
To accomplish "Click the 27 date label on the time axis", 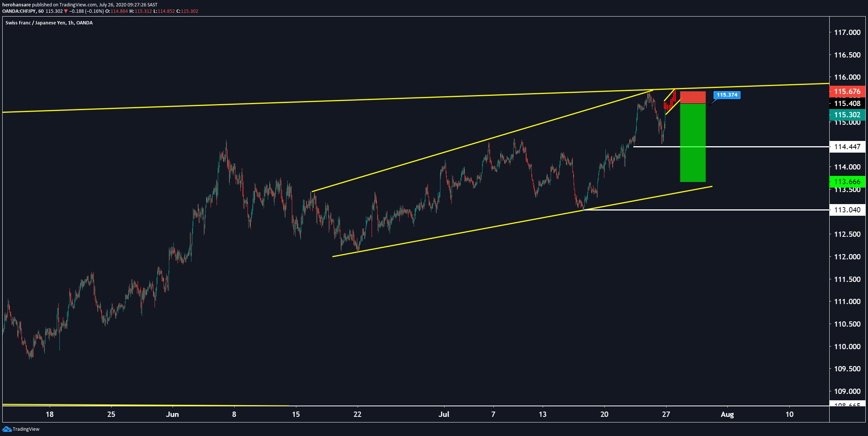I will coord(666,414).
